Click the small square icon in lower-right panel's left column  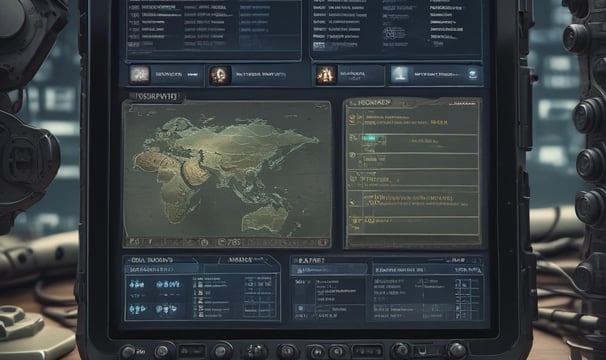(300, 308)
